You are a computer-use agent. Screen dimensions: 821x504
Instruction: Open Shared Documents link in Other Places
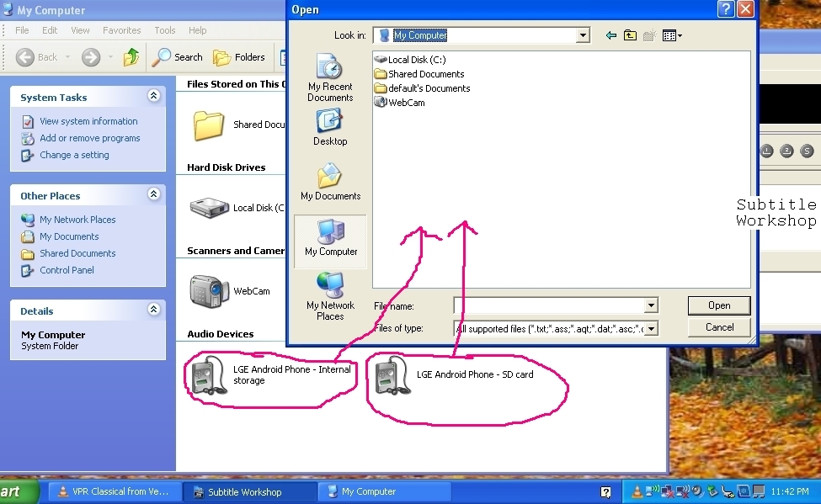pos(77,253)
